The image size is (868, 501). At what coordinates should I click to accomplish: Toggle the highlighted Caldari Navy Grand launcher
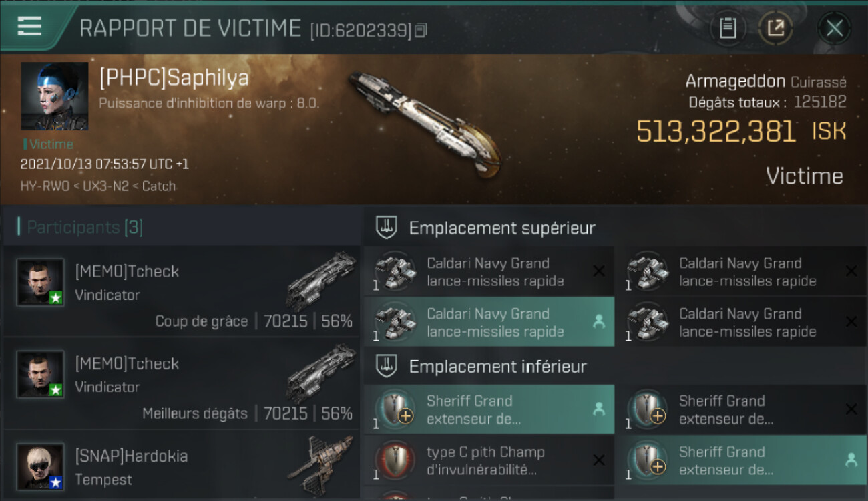[x=489, y=322]
